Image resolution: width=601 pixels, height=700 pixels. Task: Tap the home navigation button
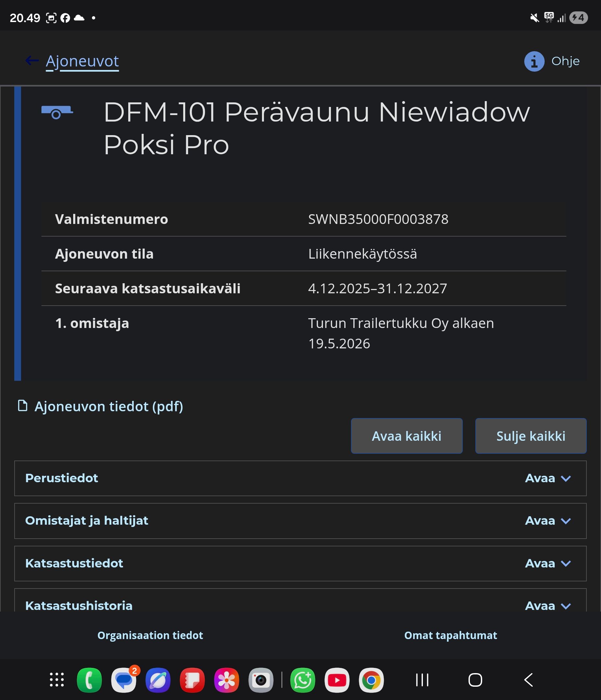(475, 680)
